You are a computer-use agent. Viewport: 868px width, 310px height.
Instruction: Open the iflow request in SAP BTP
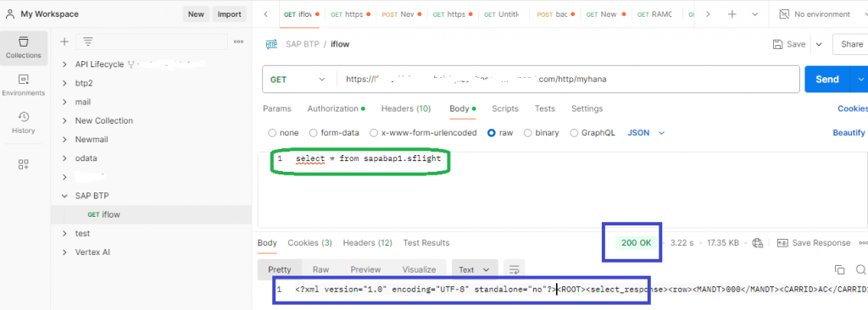[x=151, y=215]
